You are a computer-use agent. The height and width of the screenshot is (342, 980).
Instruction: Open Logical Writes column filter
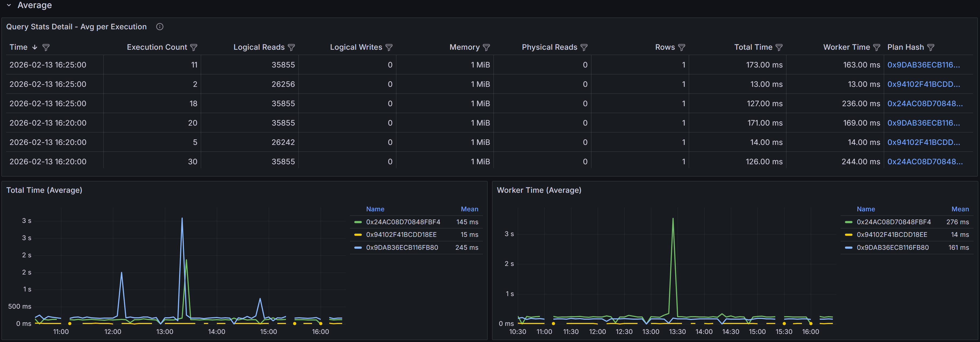[389, 47]
